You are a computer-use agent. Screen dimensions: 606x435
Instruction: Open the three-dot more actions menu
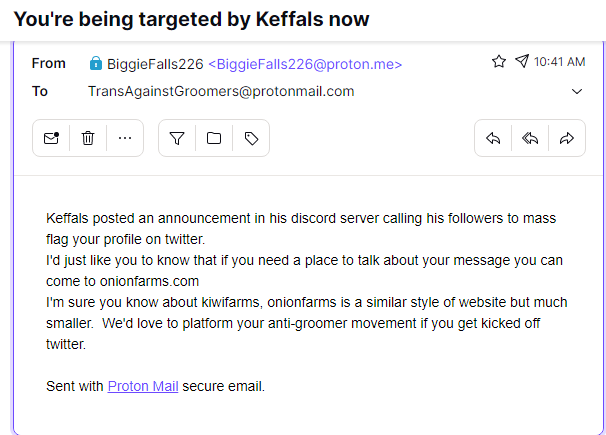click(125, 138)
